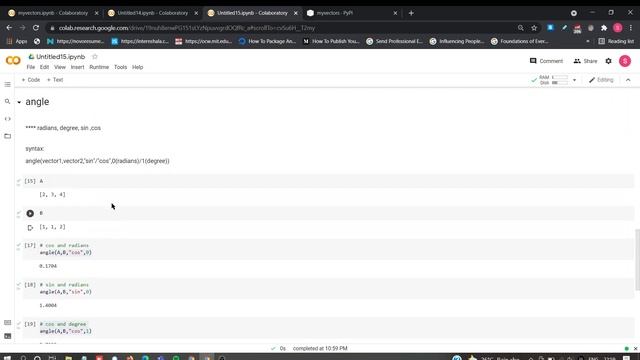Expand the bookmarks overflow arrow
640x360 pixels.
[x=588, y=41]
